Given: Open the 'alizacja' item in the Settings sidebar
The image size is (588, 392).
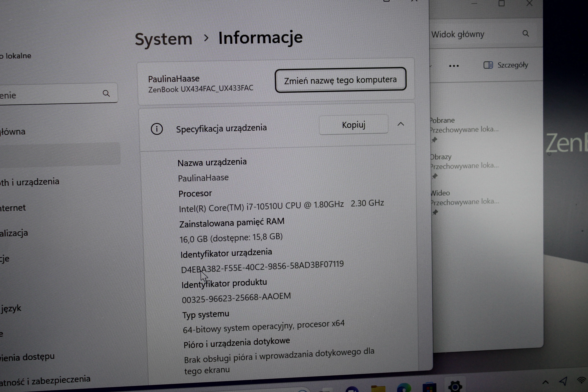Looking at the screenshot, I should click(x=14, y=233).
